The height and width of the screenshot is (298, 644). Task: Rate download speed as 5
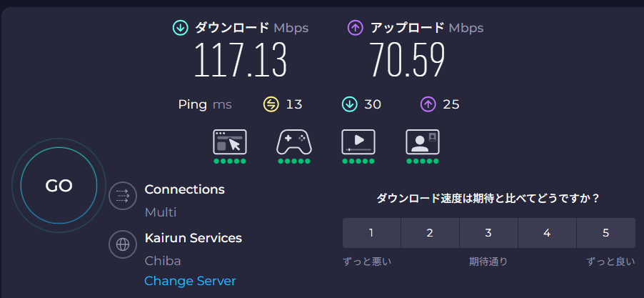coord(605,233)
